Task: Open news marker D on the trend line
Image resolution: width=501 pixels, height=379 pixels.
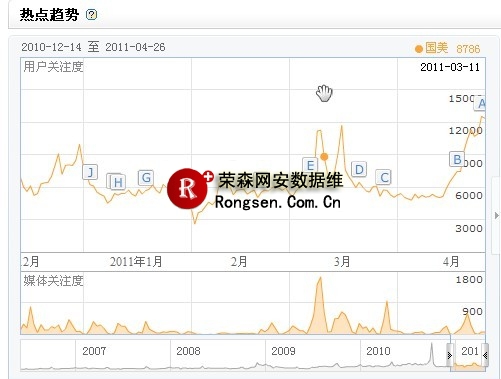Action: tap(359, 169)
